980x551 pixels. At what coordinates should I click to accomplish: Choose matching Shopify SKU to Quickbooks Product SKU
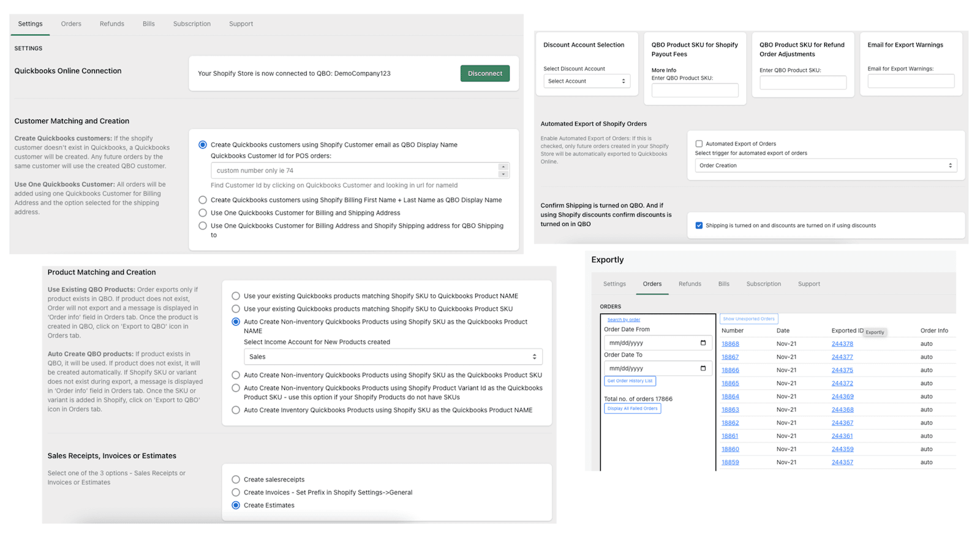pos(236,309)
